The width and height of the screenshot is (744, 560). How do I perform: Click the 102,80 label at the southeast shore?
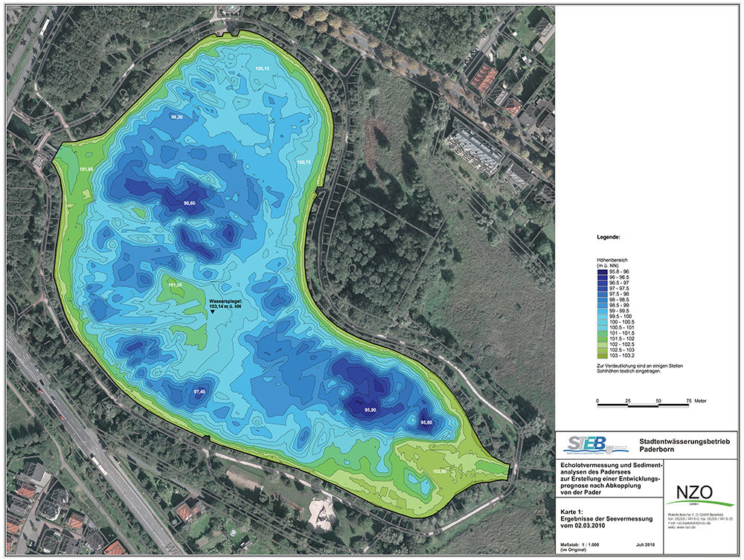[x=439, y=471]
